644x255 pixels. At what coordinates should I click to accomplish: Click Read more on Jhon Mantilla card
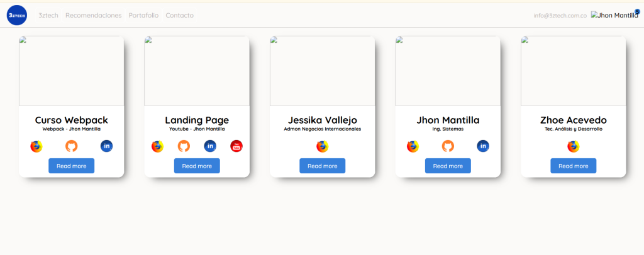coord(448,166)
